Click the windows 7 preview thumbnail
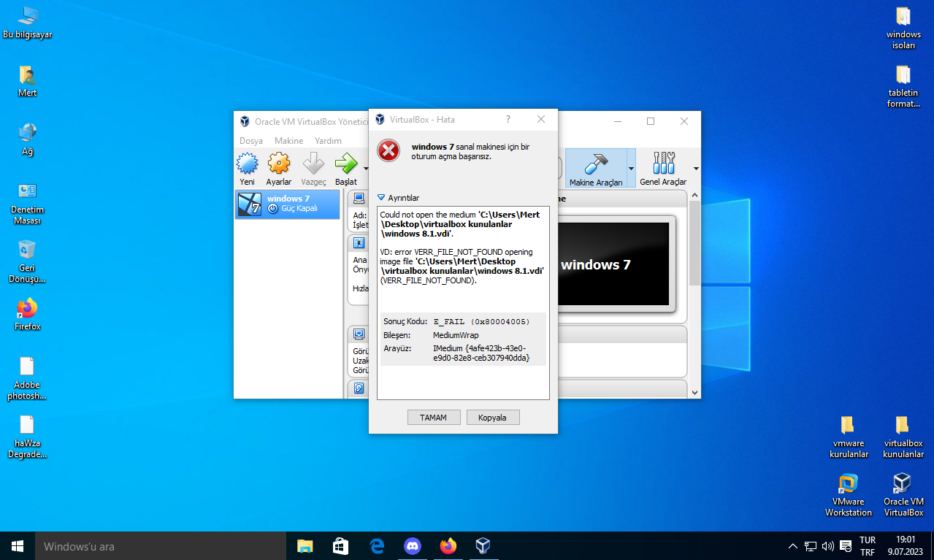The image size is (934, 560). tap(613, 264)
